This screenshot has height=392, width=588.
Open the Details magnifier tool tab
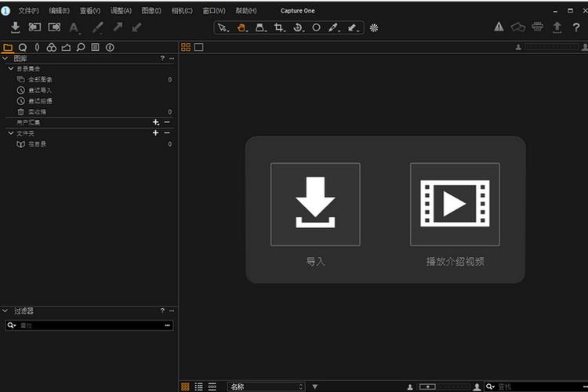coord(81,47)
